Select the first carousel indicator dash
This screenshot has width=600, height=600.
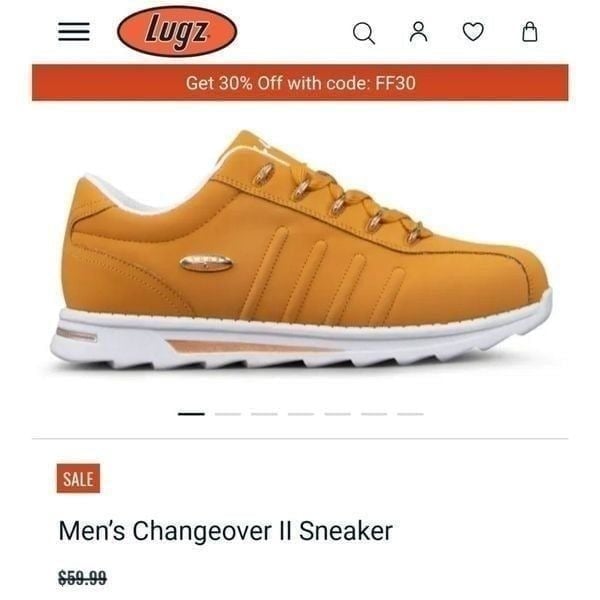[191, 414]
